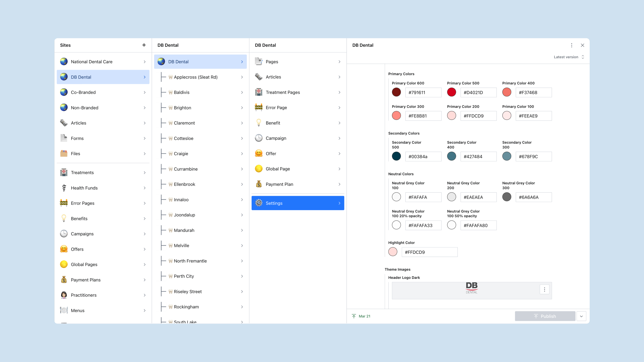Expand the Campaign item chevron in third column
The height and width of the screenshot is (362, 644).
coord(339,138)
